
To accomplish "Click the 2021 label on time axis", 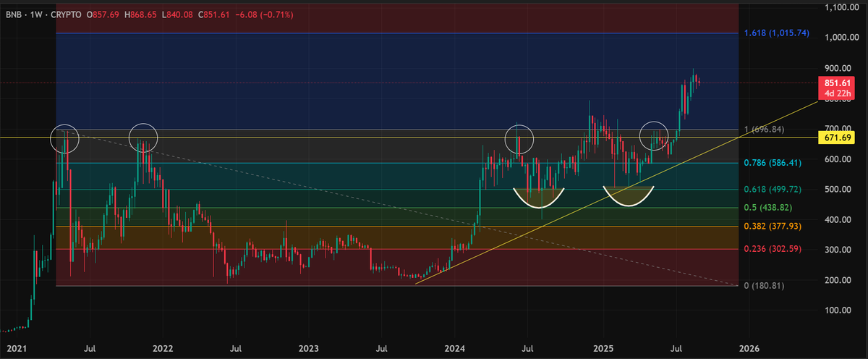I will tap(15, 348).
